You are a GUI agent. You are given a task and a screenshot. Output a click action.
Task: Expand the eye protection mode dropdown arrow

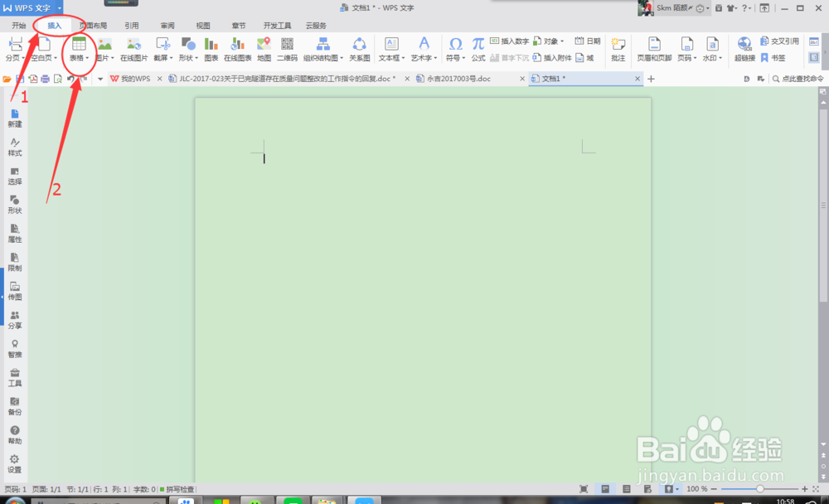point(677,489)
